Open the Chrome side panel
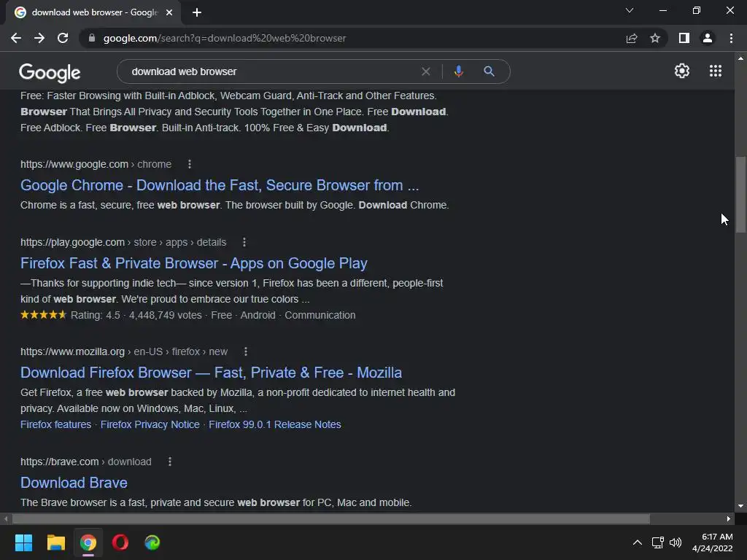Image resolution: width=747 pixels, height=560 pixels. click(684, 38)
